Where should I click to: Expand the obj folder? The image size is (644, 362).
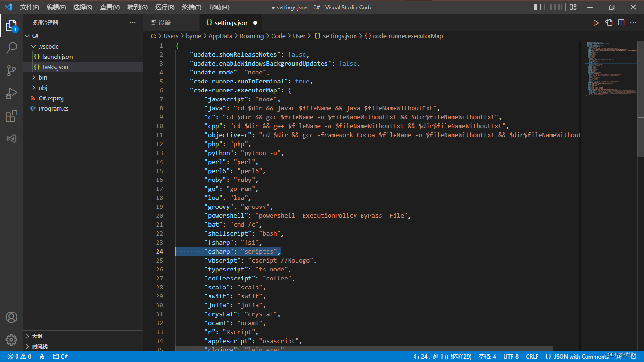pyautogui.click(x=83, y=88)
